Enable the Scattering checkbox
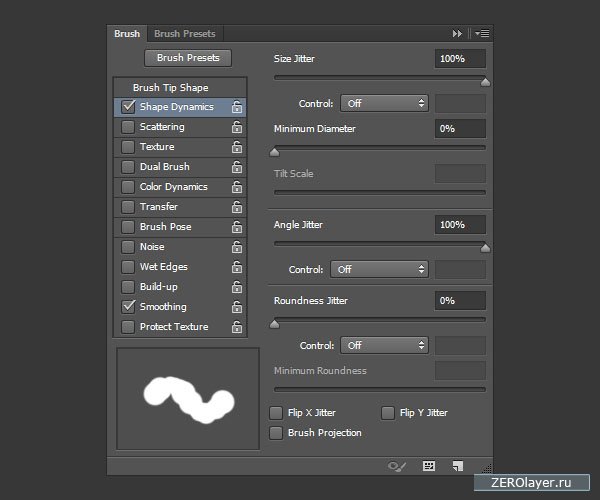This screenshot has width=600, height=500. (x=128, y=127)
